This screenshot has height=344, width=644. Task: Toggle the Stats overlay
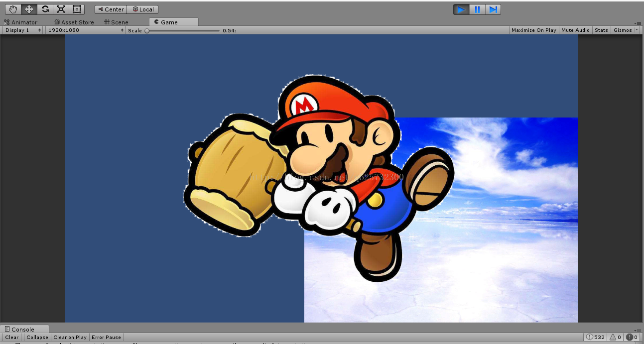[x=602, y=30]
